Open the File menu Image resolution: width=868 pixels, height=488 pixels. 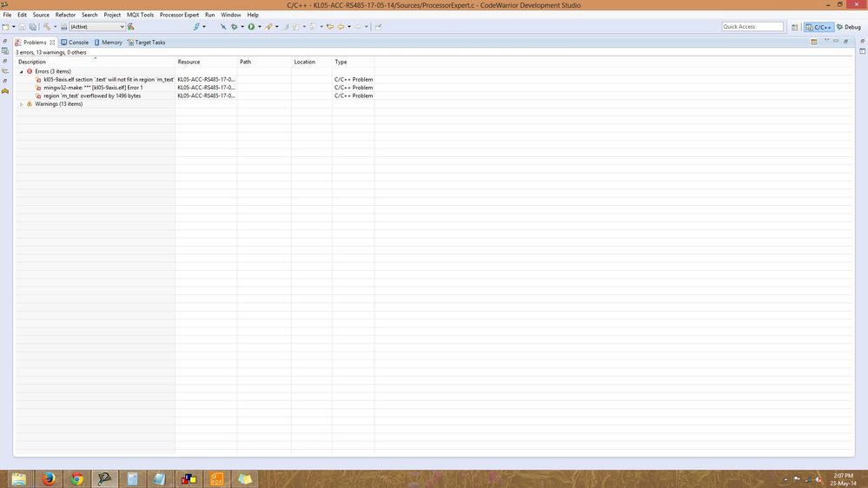(x=7, y=15)
